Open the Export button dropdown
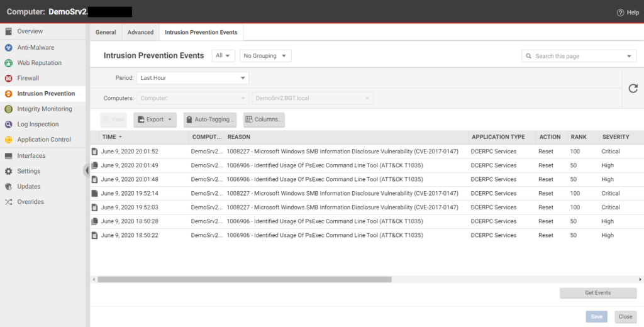 coord(155,119)
